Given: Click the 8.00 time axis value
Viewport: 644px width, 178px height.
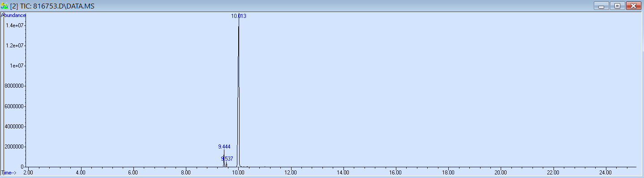Looking at the screenshot, I should point(186,172).
